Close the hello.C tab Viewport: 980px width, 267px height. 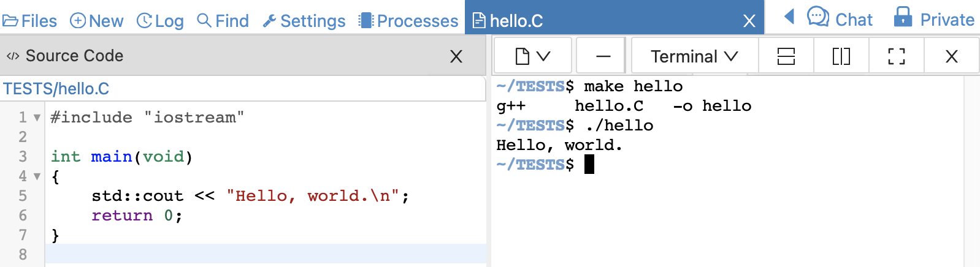point(749,21)
